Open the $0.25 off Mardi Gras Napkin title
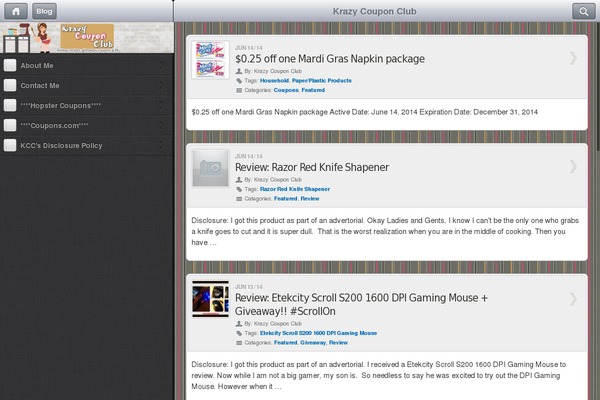Viewport: 600px width, 400px height. coord(330,59)
